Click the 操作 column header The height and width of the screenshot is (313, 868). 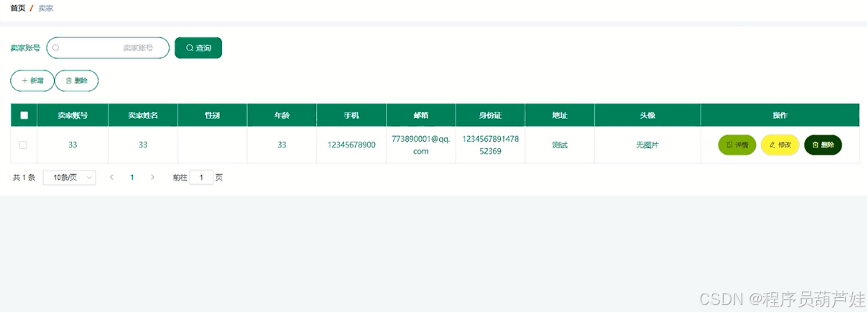780,115
